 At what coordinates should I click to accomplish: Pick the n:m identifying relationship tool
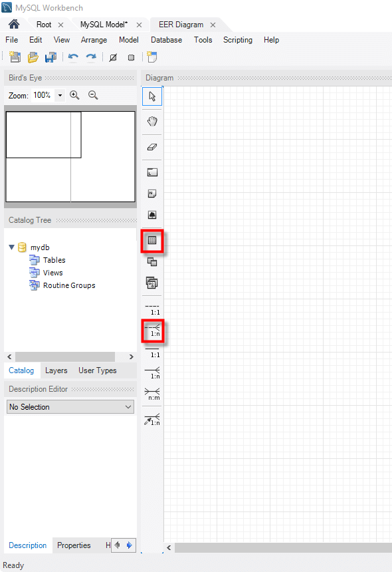152,394
